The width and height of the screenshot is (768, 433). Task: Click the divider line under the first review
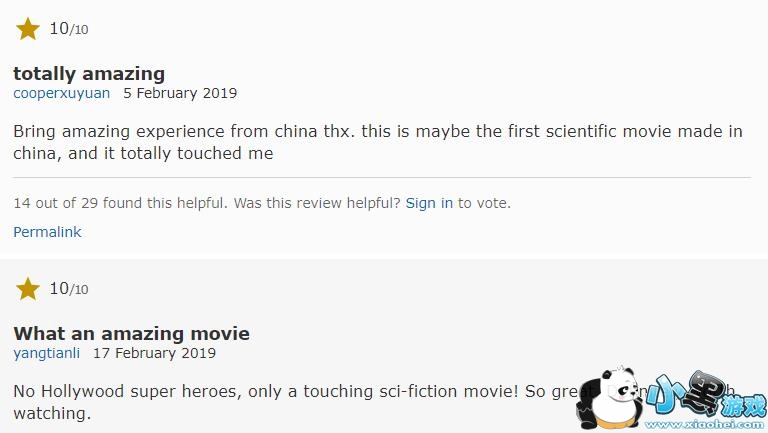(381, 178)
